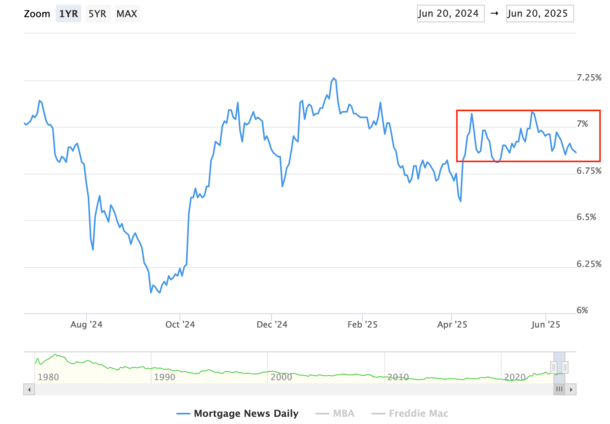Select the 1YR zoom range

[x=69, y=14]
